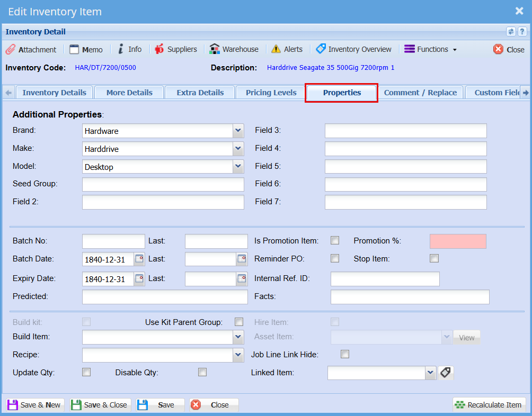Viewport: 532px width, 416px height.
Task: Expand the Functions menu
Action: pos(430,49)
